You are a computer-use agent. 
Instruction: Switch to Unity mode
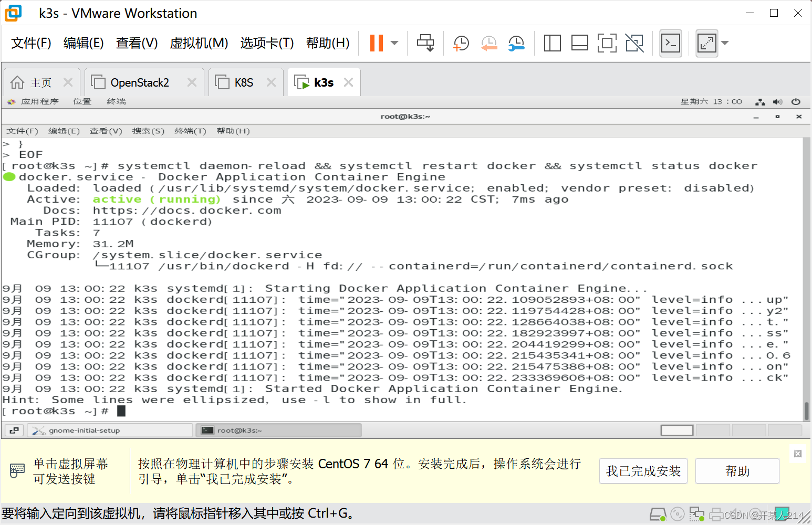tap(634, 43)
